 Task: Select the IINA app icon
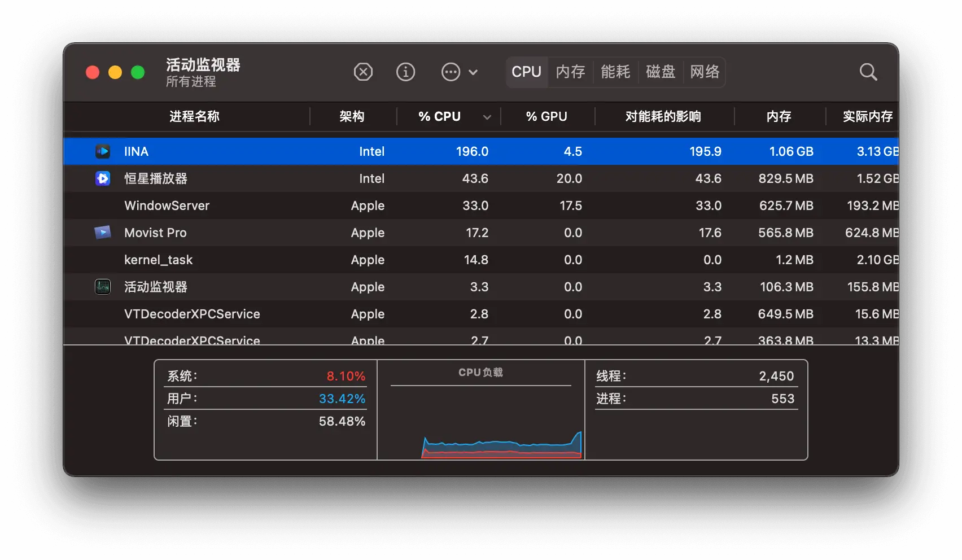(103, 151)
